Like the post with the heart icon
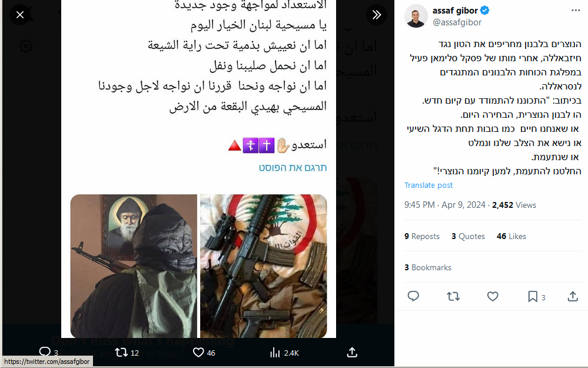This screenshot has height=368, width=588. [493, 297]
